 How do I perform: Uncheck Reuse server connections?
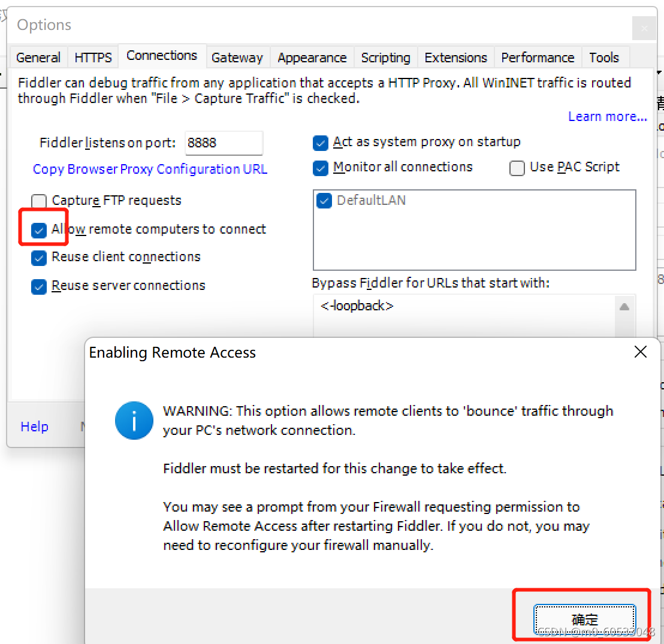click(39, 286)
